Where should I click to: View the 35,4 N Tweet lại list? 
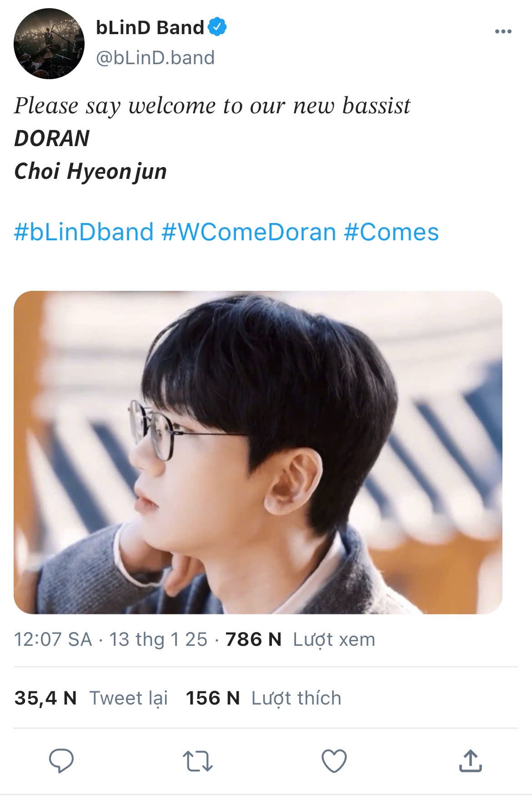pos(91,698)
